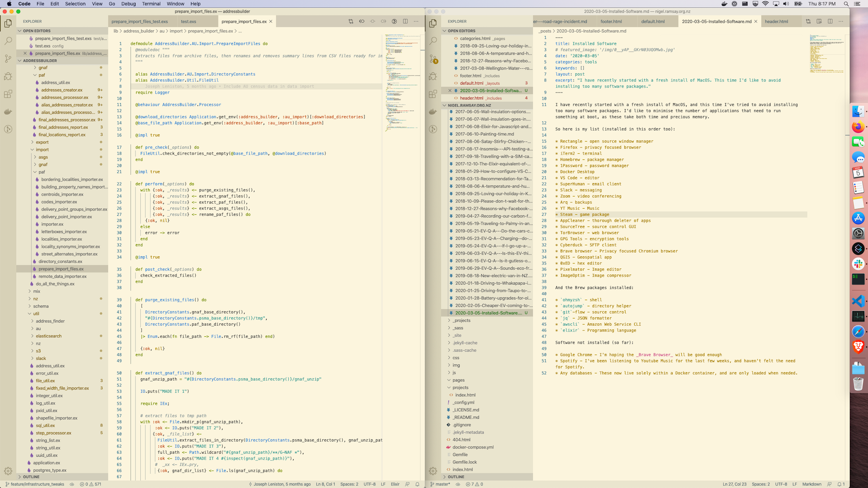Open the Terminal menu in the menu bar
Image resolution: width=868 pixels, height=488 pixels.
tap(151, 3)
